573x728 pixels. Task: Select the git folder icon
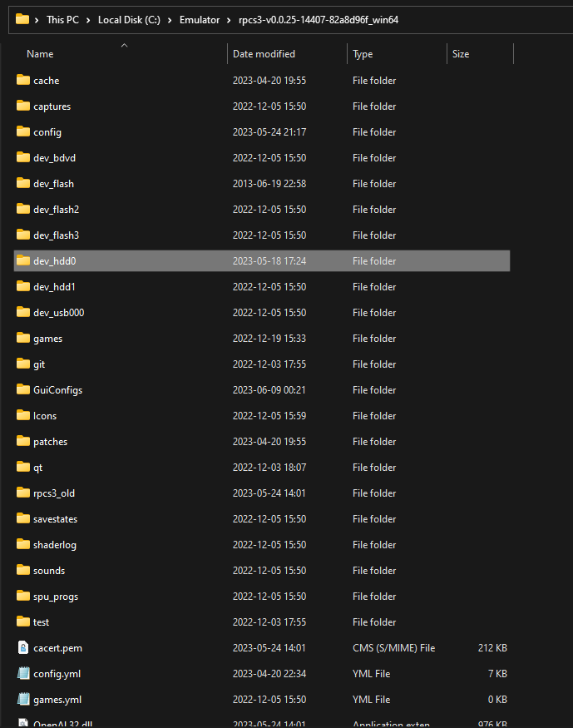tap(22, 364)
